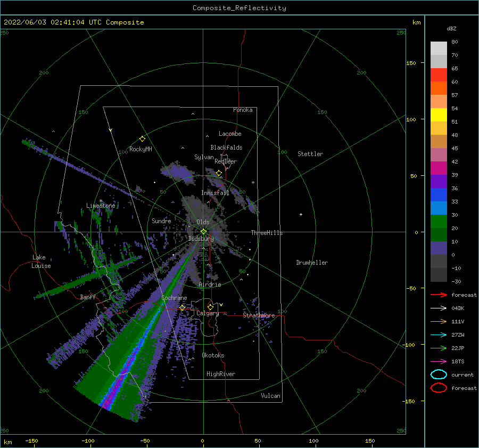Click the Banff label
The height and width of the screenshot is (448, 479).
click(88, 297)
